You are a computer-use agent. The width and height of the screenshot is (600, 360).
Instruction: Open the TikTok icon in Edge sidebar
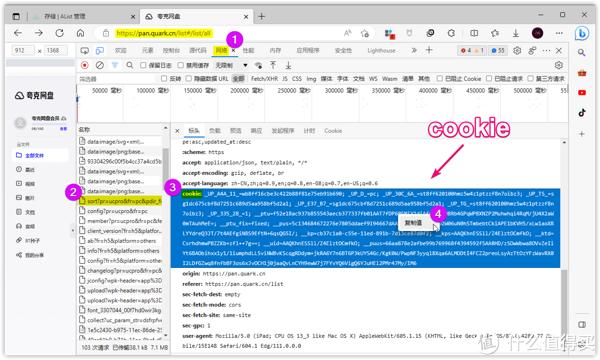pyautogui.click(x=582, y=113)
